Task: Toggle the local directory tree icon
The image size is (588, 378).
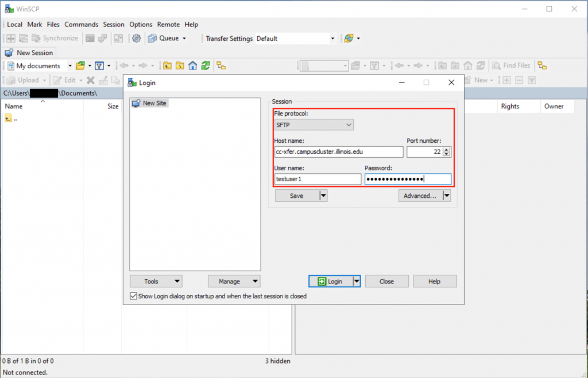Action: [x=221, y=66]
